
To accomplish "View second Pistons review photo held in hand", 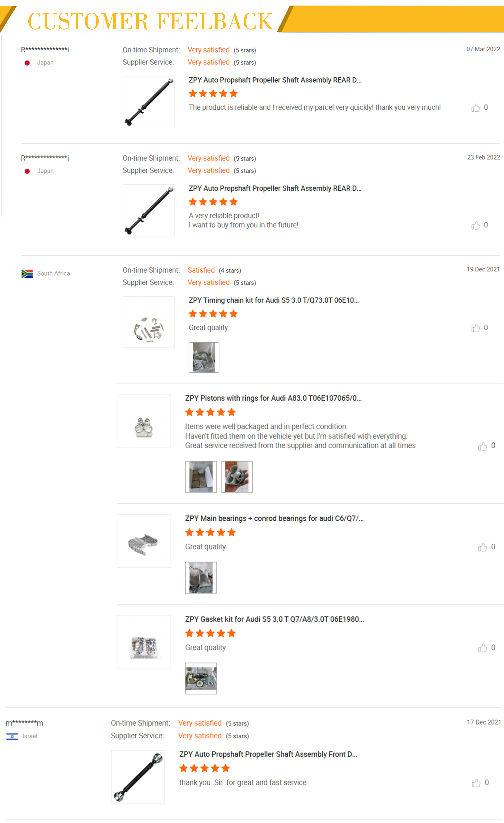I will (237, 477).
